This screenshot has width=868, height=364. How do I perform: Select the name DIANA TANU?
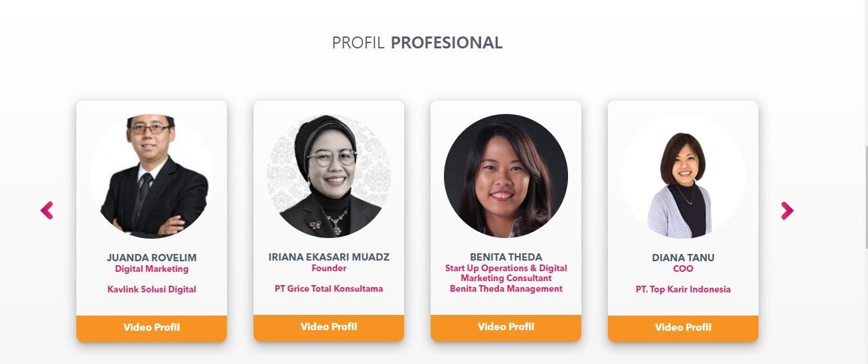point(683,257)
